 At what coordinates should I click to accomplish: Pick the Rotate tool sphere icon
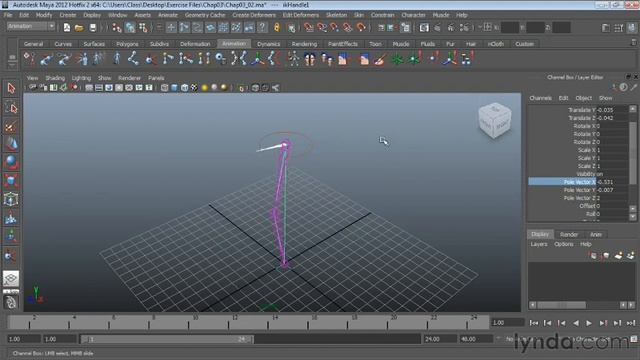point(11,162)
